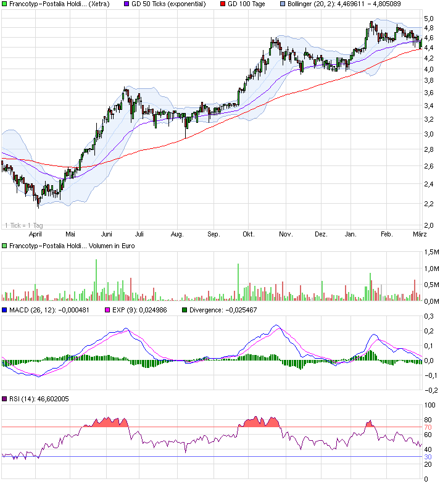448x484 pixels.
Task: Click the 'April' month label on the time axis
Action: [x=35, y=235]
